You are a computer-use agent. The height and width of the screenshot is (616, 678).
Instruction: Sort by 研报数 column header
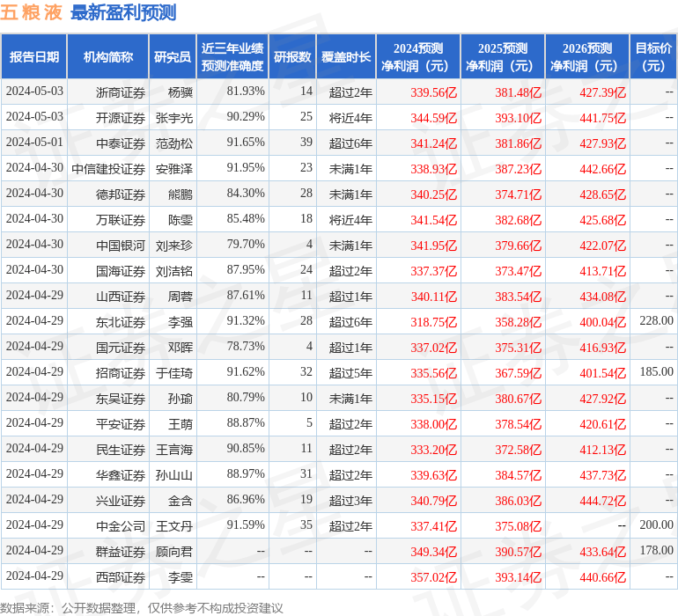292,57
